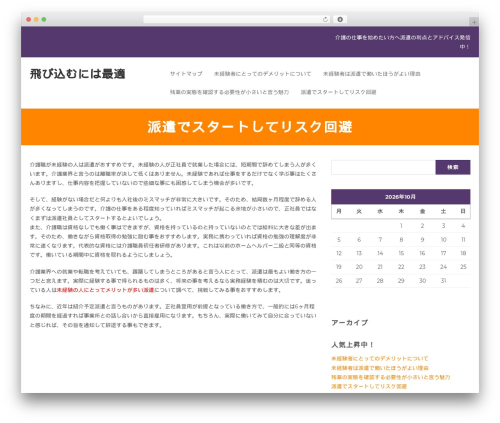Open 未経験者にとってのデメリットについて in the top menu
The image size is (500, 423).
pos(262,74)
